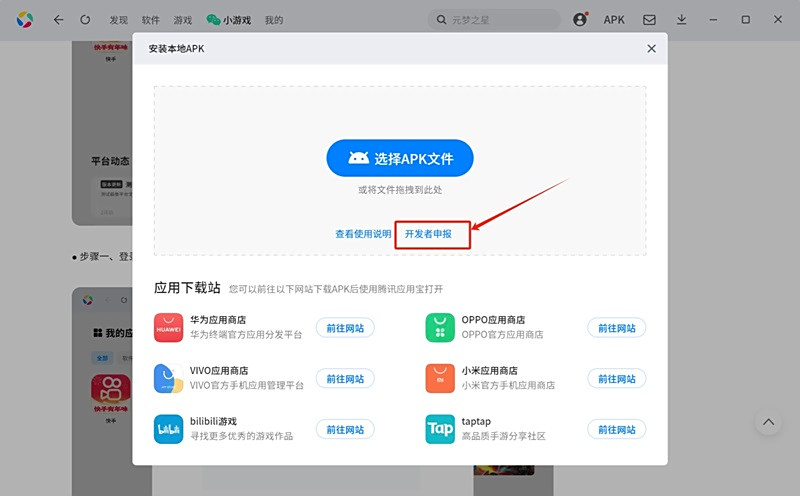Click the magnifier search icon
This screenshot has width=800, height=496.
tap(441, 20)
